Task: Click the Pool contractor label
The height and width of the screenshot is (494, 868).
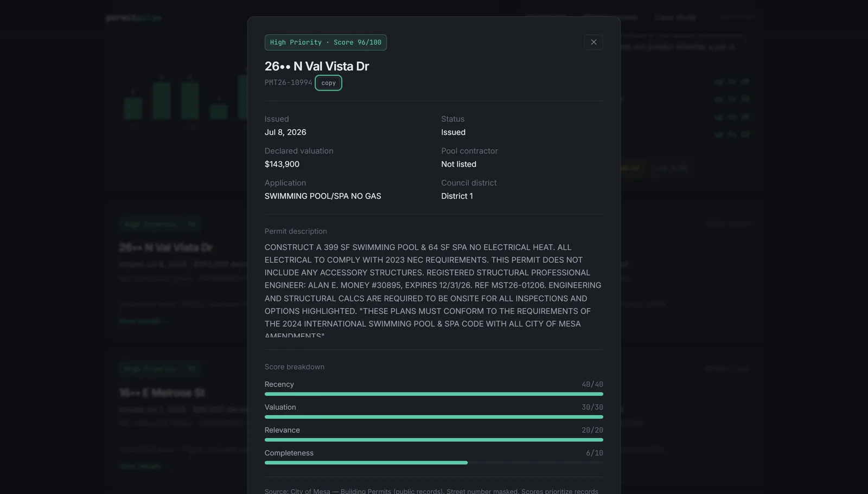Action: tap(469, 151)
